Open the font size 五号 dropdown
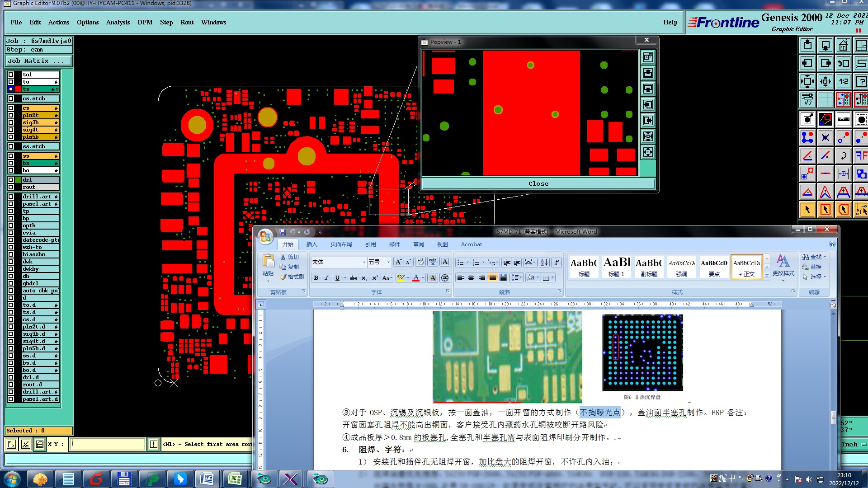 (388, 262)
